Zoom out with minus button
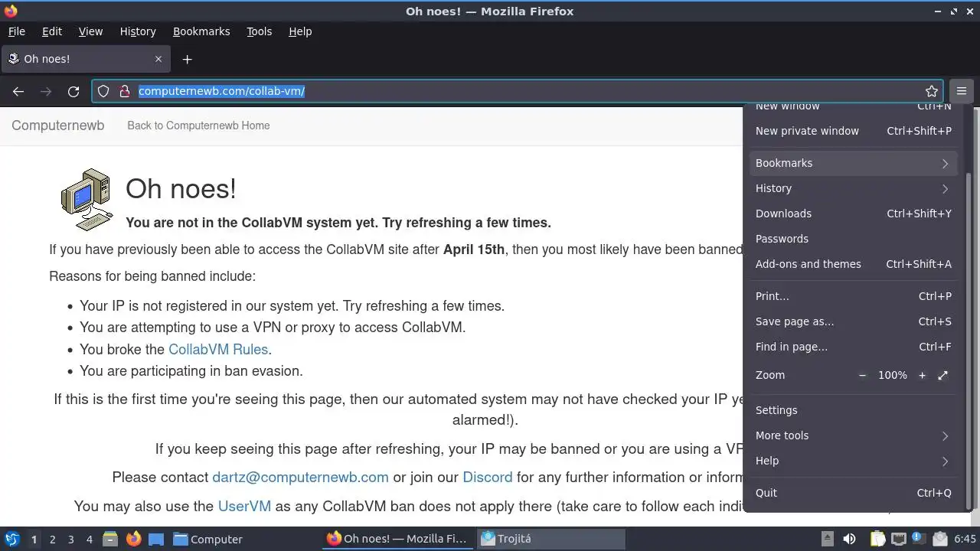The height and width of the screenshot is (551, 980). point(862,375)
